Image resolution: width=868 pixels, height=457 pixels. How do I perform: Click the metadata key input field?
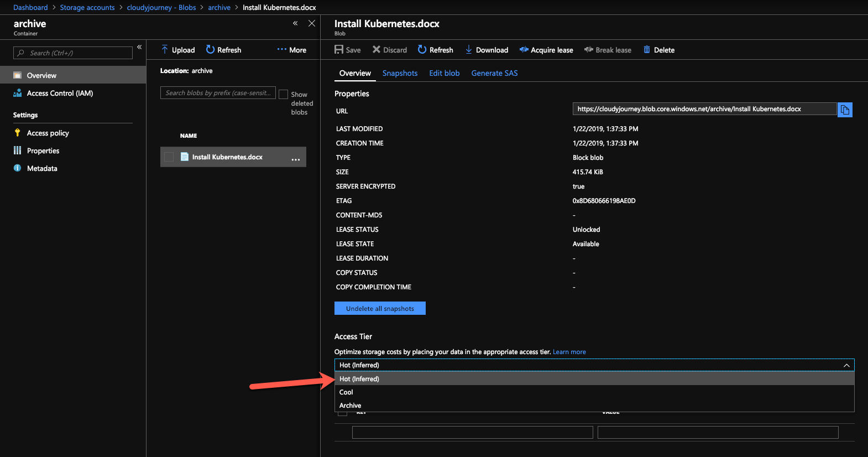[473, 432]
